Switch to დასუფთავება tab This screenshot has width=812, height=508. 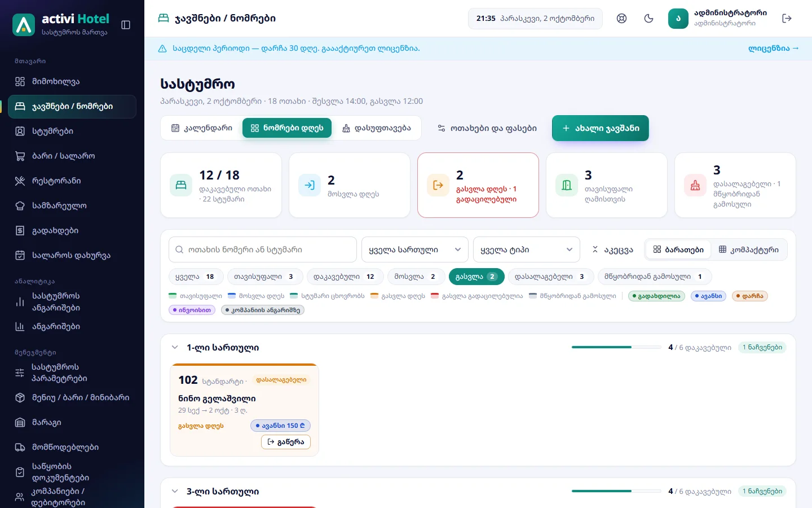pyautogui.click(x=376, y=128)
